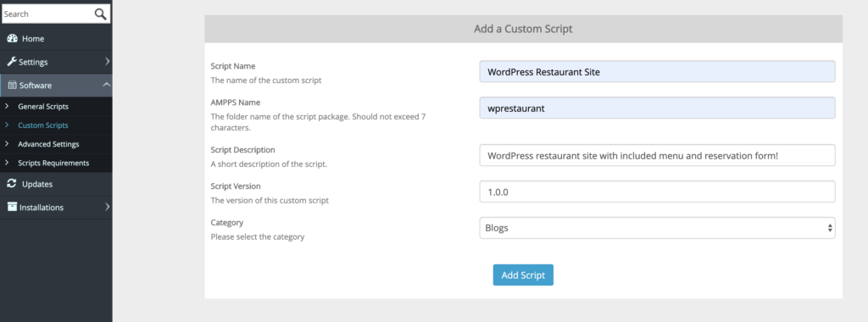This screenshot has width=868, height=322.
Task: Expand the Settings menu chevron
Action: 107,61
